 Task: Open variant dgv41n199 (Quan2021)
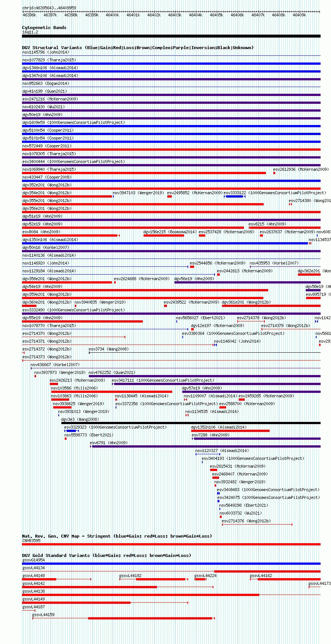click(x=45, y=91)
